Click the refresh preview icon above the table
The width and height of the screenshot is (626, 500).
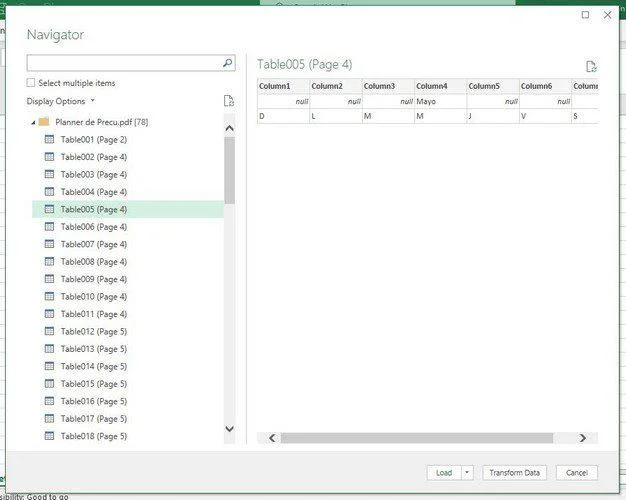(591, 66)
